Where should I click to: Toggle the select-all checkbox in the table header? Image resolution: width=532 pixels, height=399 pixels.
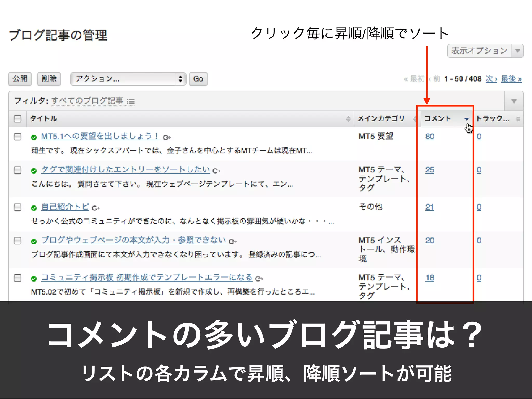click(x=17, y=119)
